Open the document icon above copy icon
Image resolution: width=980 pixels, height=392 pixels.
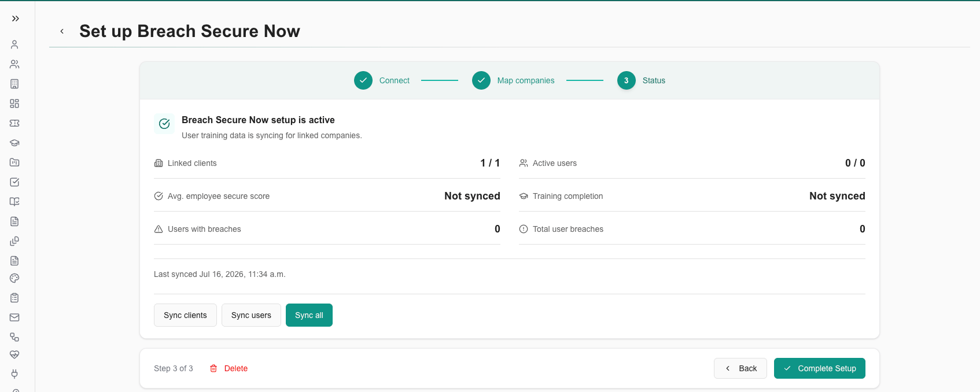point(14,221)
